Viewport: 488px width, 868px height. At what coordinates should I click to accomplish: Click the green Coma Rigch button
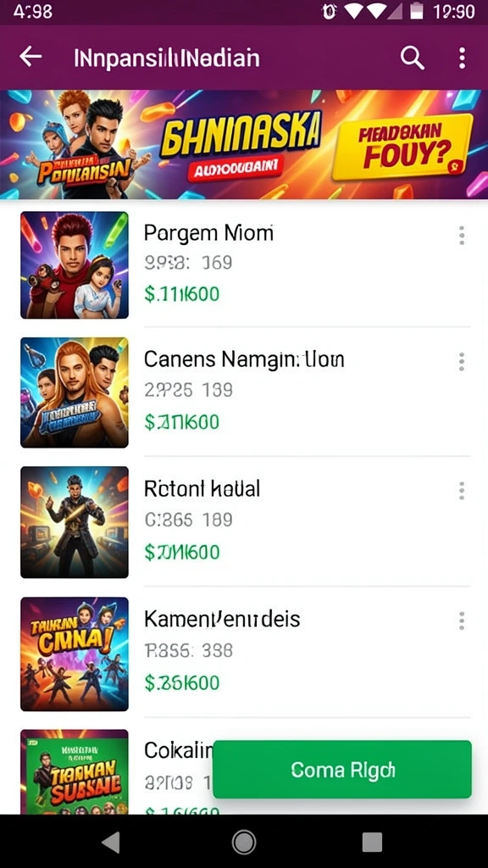click(x=342, y=770)
